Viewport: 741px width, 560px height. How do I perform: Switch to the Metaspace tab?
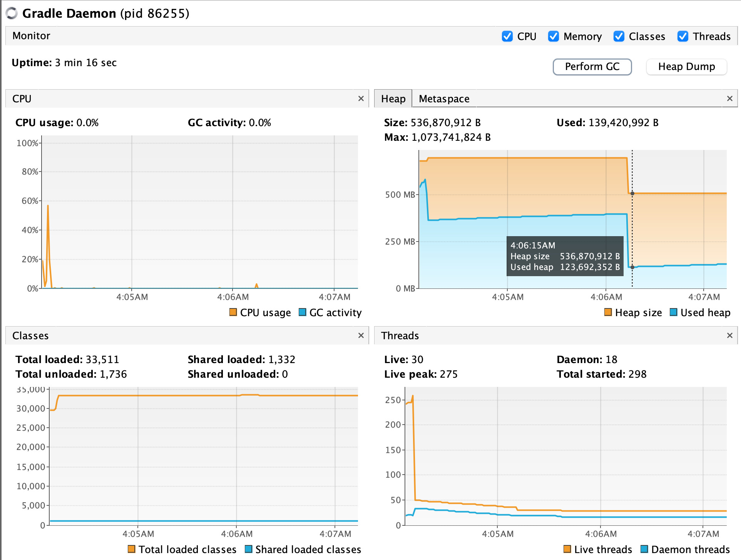[444, 99]
